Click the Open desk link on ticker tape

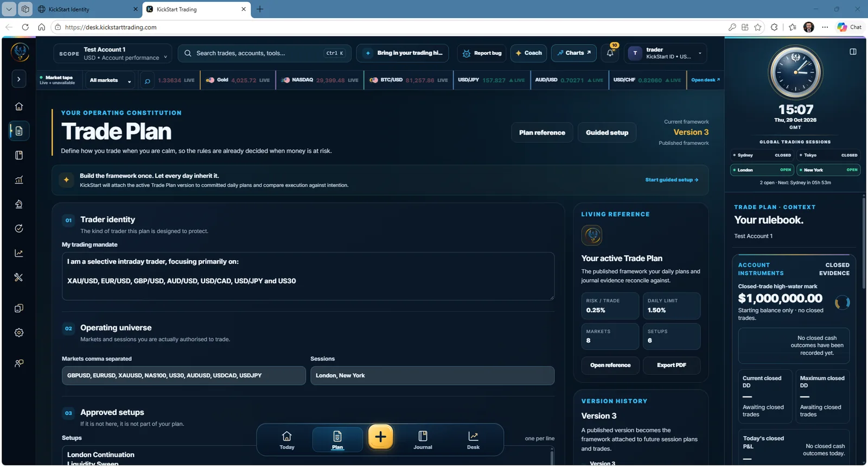705,80
